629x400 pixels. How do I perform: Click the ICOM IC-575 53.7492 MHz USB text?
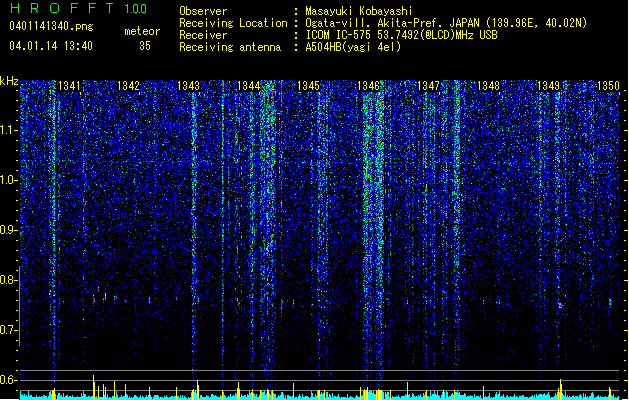401,35
